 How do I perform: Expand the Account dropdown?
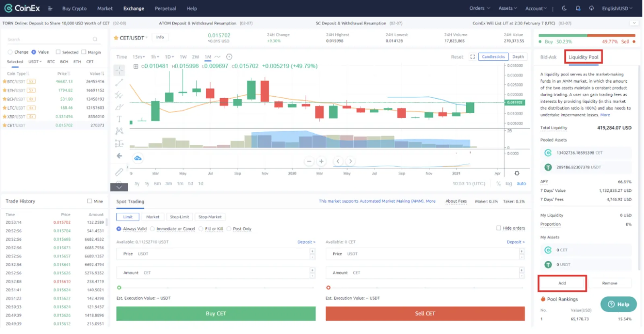pyautogui.click(x=536, y=8)
